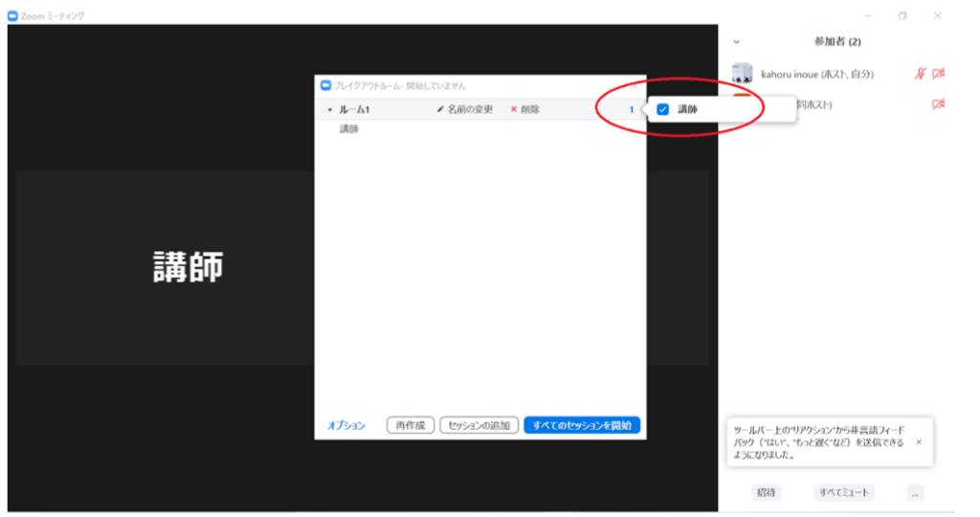Image resolution: width=980 pixels, height=517 pixels.
Task: Click kahoru inoue's video-off camera icon
Action: (939, 74)
